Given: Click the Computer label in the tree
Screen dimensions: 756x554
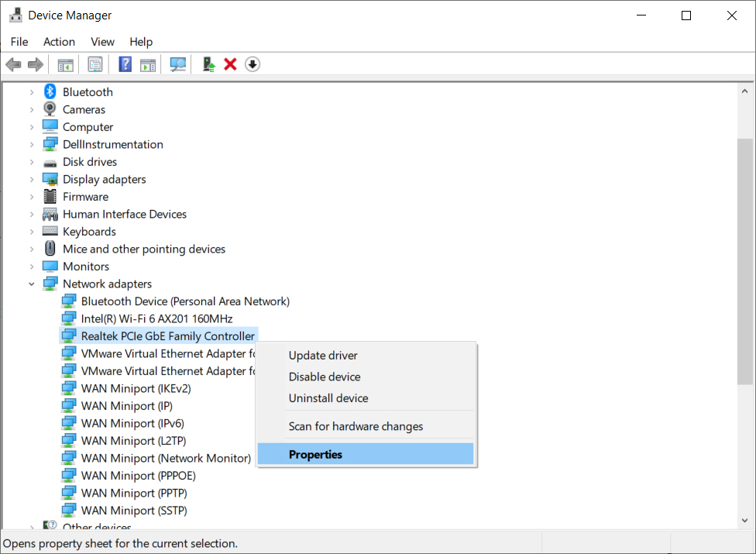Looking at the screenshot, I should pos(88,127).
